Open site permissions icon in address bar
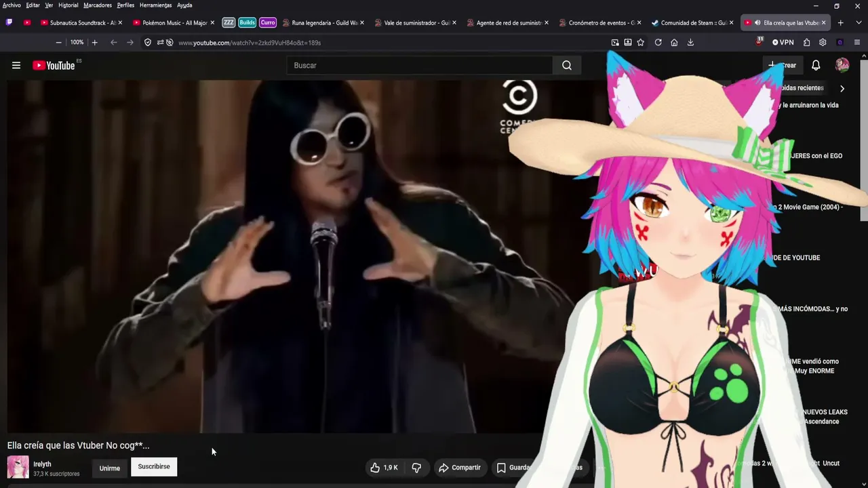This screenshot has height=488, width=868. [x=160, y=42]
